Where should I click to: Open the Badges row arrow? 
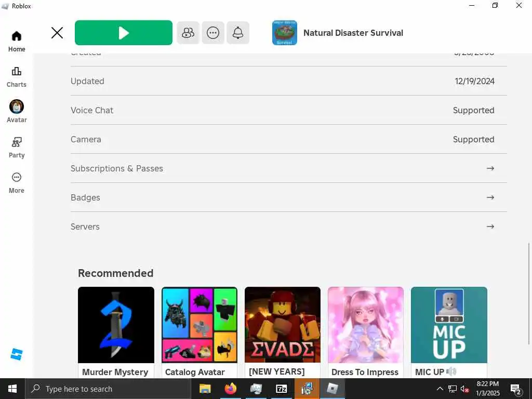tap(490, 197)
